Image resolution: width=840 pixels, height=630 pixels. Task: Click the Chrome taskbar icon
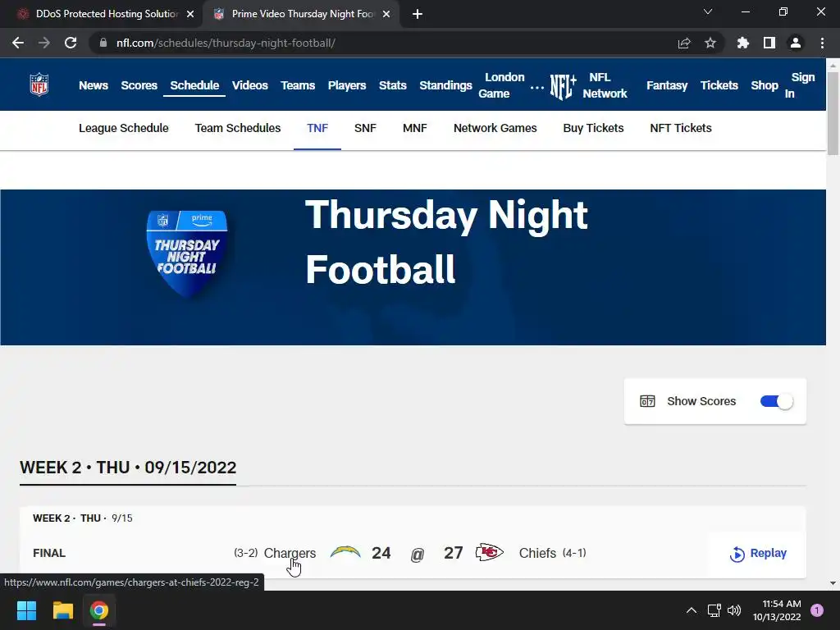pyautogui.click(x=99, y=610)
